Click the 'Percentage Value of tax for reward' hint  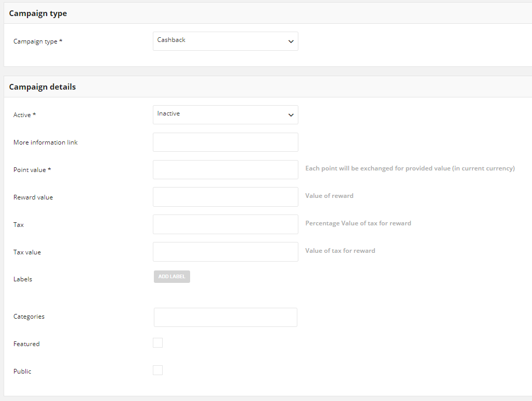click(x=358, y=223)
